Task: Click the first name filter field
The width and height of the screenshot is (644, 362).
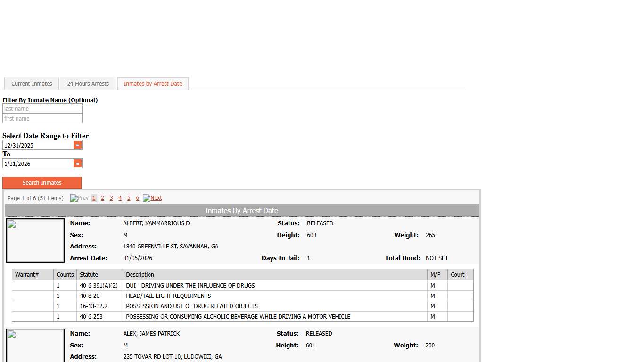Action: (42, 119)
